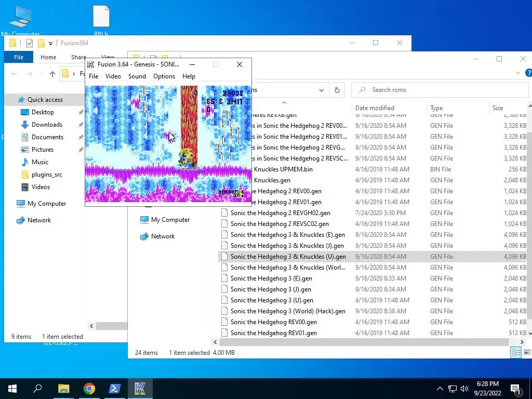Click Up arrow in Fusion364 window
This screenshot has height=399, width=532.
pos(52,74)
